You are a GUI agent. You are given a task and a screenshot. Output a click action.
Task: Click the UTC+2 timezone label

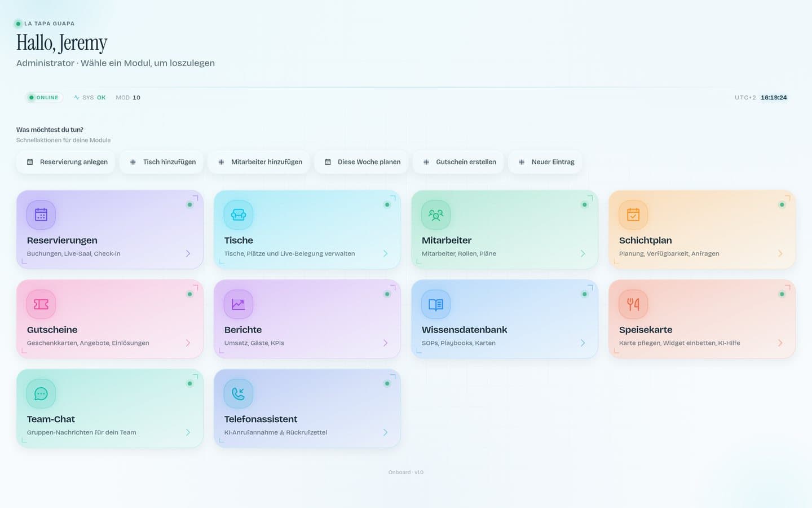(745, 98)
